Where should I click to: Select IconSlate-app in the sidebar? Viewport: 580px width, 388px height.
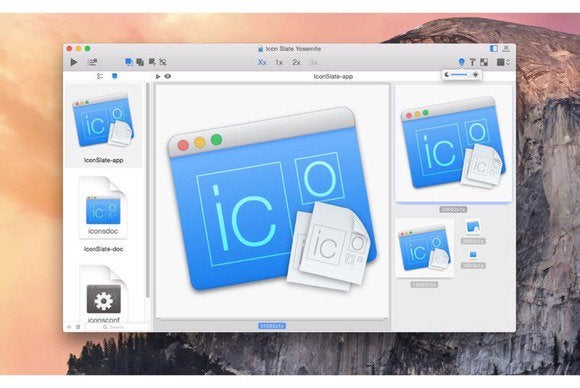[x=104, y=126]
